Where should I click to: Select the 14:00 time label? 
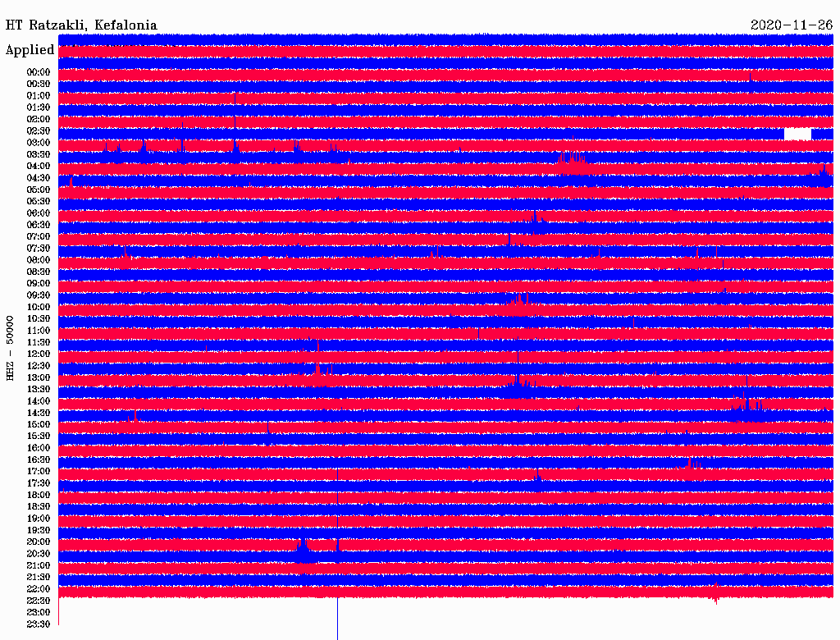point(39,401)
